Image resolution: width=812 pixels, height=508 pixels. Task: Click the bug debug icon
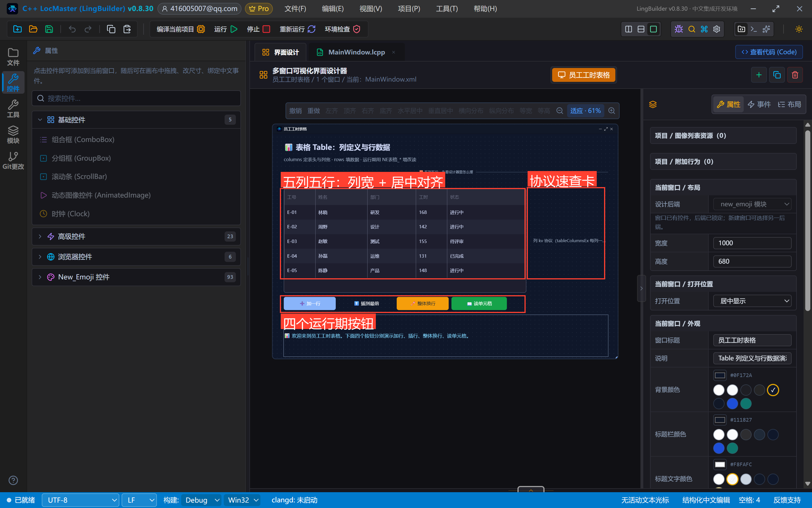point(679,29)
